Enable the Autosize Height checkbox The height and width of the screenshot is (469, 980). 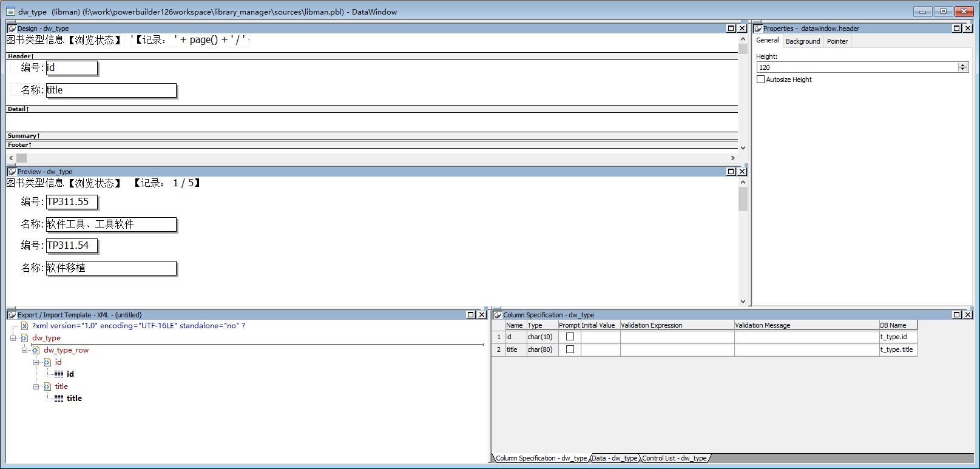click(761, 79)
